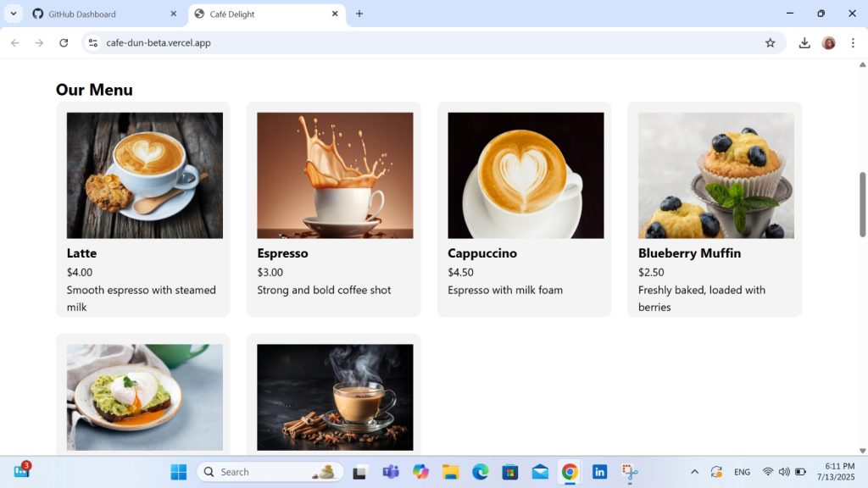
Task: Click the Latte coffee image
Action: (145, 175)
